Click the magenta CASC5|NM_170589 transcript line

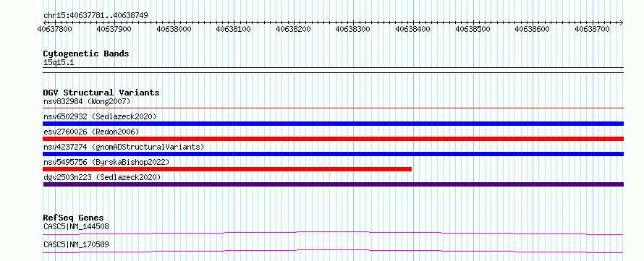click(333, 251)
